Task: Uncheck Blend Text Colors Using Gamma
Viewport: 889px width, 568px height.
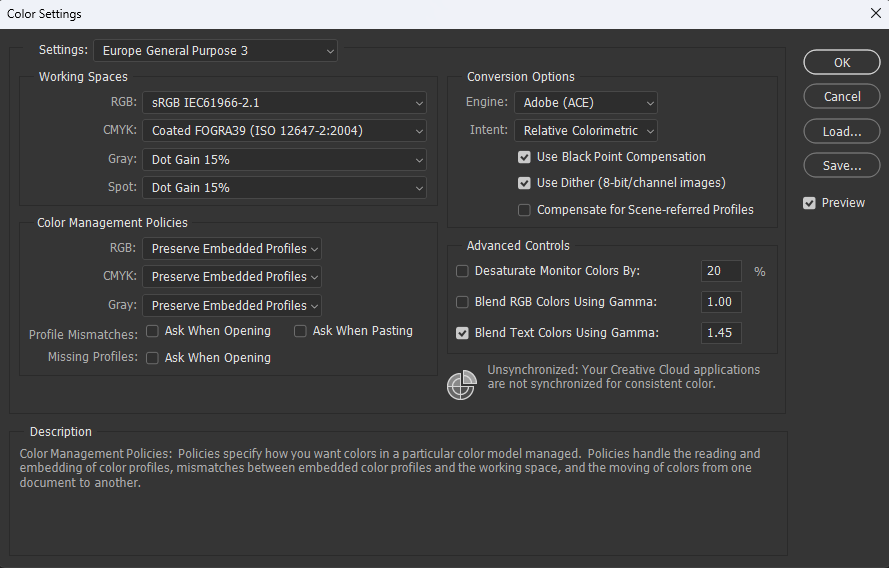Action: click(462, 333)
